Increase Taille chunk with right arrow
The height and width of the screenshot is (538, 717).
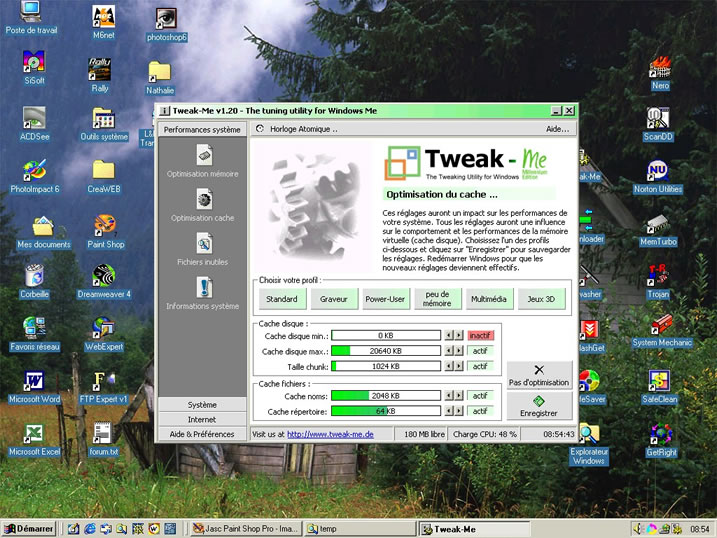459,367
